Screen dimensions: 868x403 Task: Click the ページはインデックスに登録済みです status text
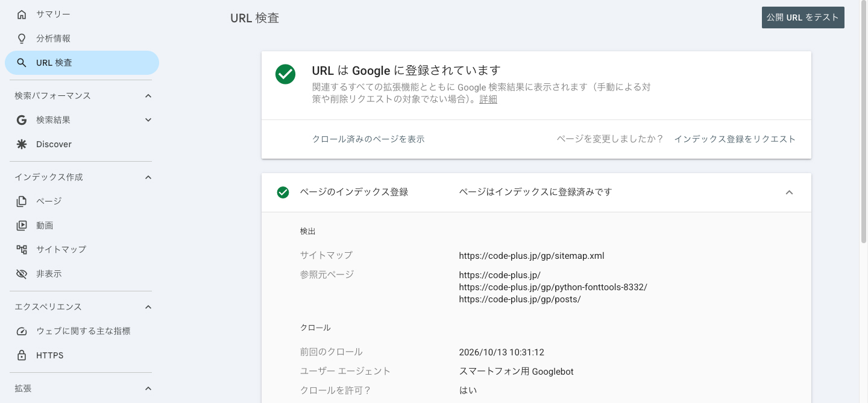coord(535,192)
